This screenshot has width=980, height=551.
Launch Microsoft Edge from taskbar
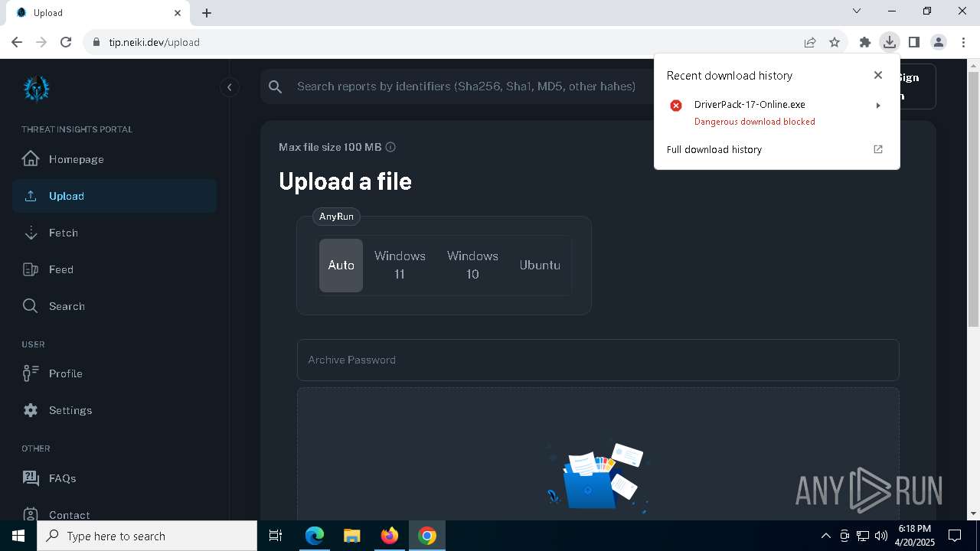coord(315,536)
